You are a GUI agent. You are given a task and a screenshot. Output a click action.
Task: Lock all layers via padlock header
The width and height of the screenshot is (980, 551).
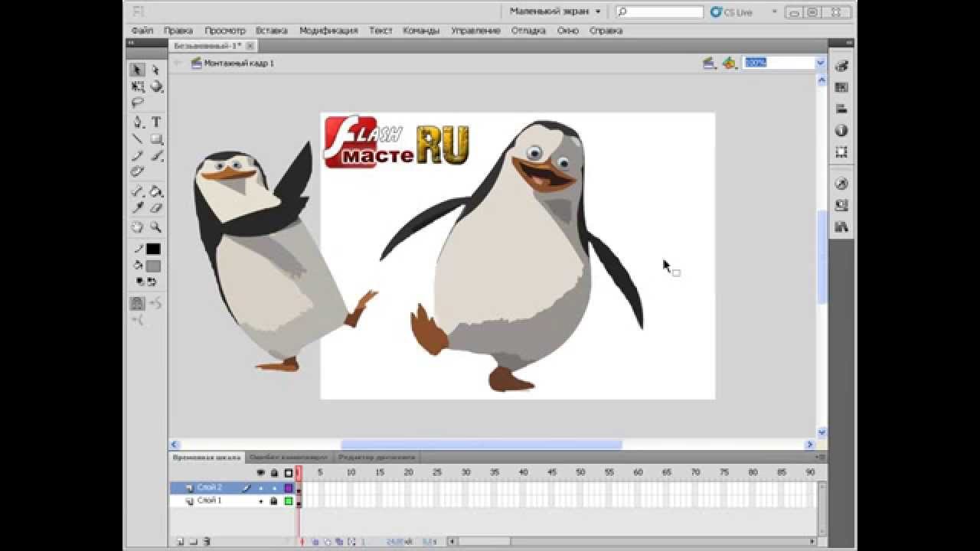(x=273, y=473)
